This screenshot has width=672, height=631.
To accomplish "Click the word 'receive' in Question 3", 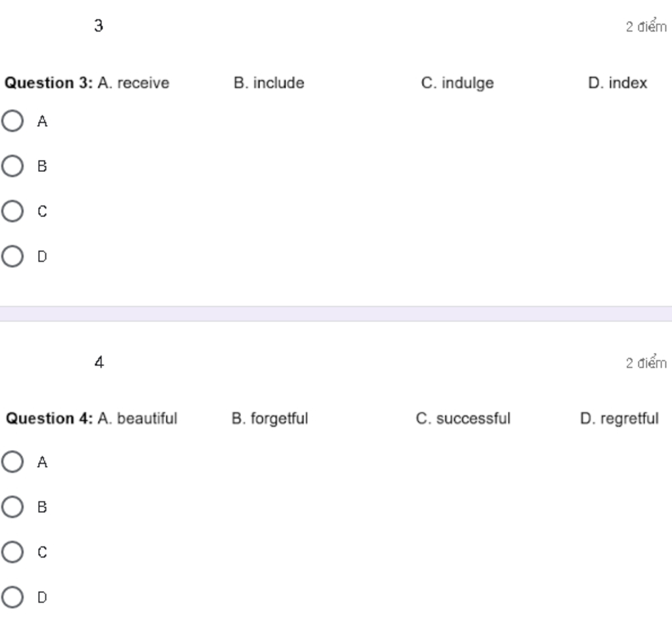I will (x=143, y=83).
